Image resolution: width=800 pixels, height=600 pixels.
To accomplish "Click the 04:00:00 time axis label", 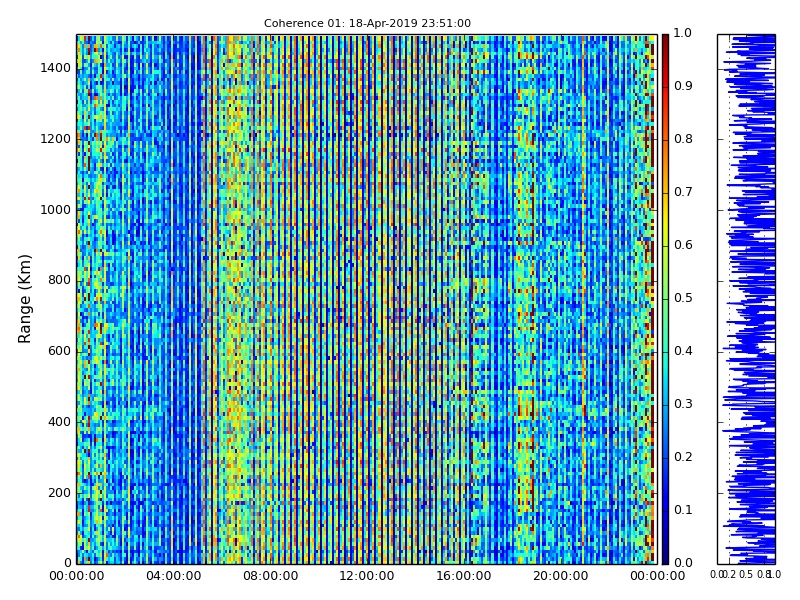I will [173, 576].
